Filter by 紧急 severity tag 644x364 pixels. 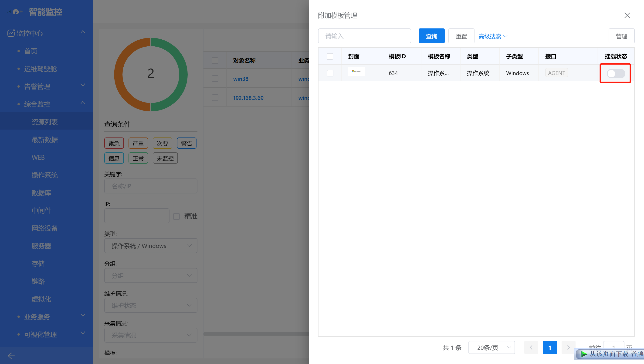tap(114, 143)
